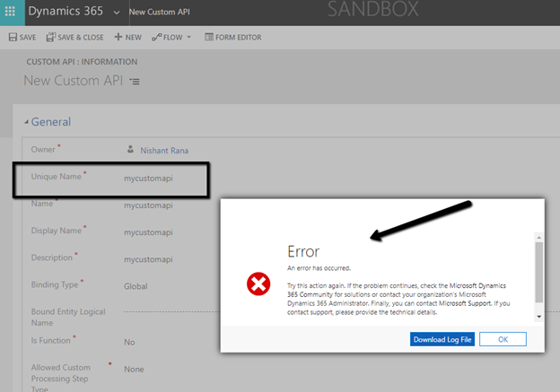Screen dimensions: 560x392
Task: Click the Display Name field label
Action: point(56,231)
